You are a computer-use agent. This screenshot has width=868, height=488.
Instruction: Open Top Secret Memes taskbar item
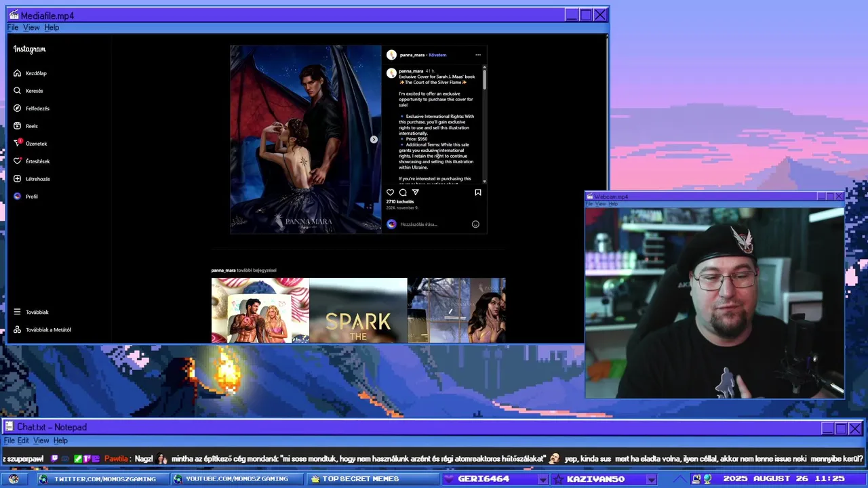tap(372, 479)
